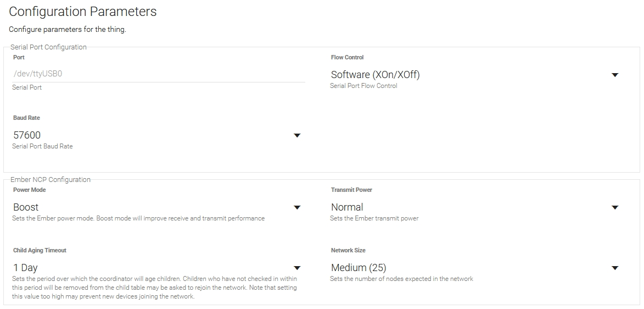This screenshot has width=644, height=309.
Task: Click the Power Mode dropdown arrow
Action: click(297, 207)
